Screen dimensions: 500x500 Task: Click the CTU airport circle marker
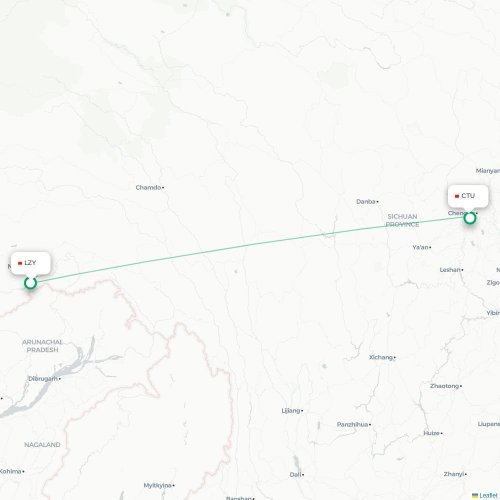(x=470, y=218)
